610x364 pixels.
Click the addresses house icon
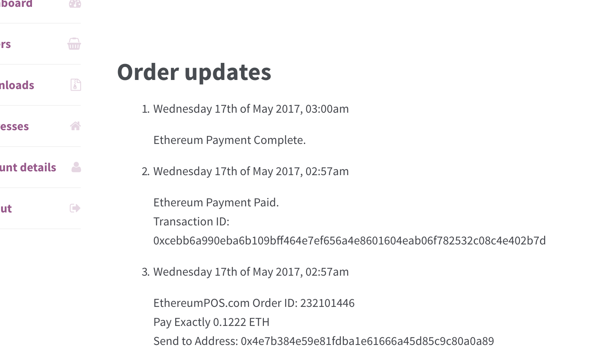[x=75, y=126]
